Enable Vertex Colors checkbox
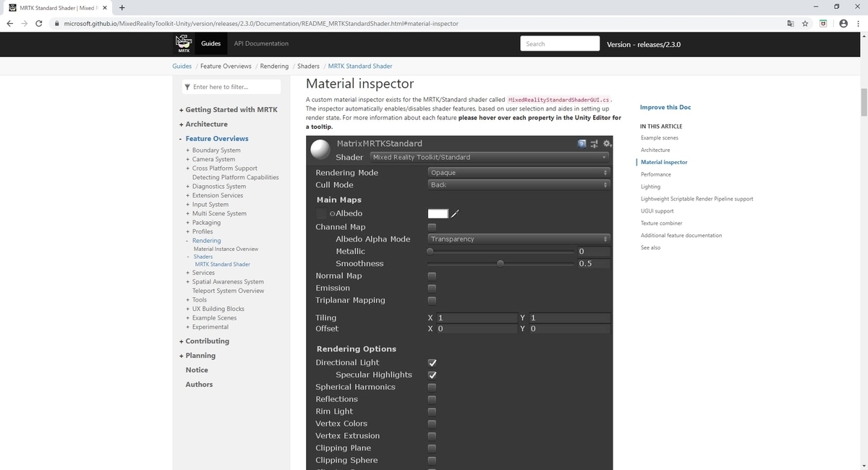Viewport: 868px width, 470px height. (432, 424)
